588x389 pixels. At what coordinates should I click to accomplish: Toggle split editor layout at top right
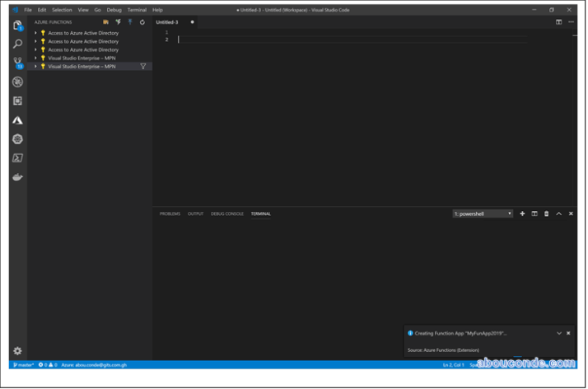coord(559,22)
